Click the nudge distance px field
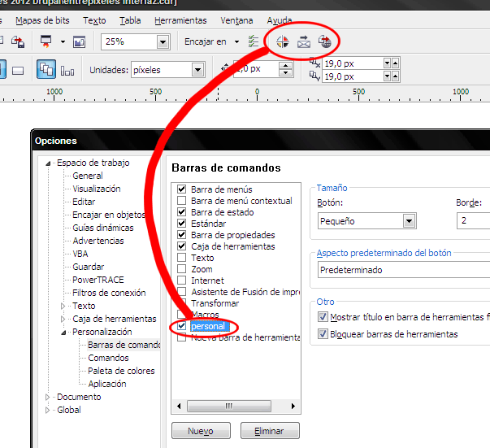Screen dimensions: 490x448 [256, 69]
